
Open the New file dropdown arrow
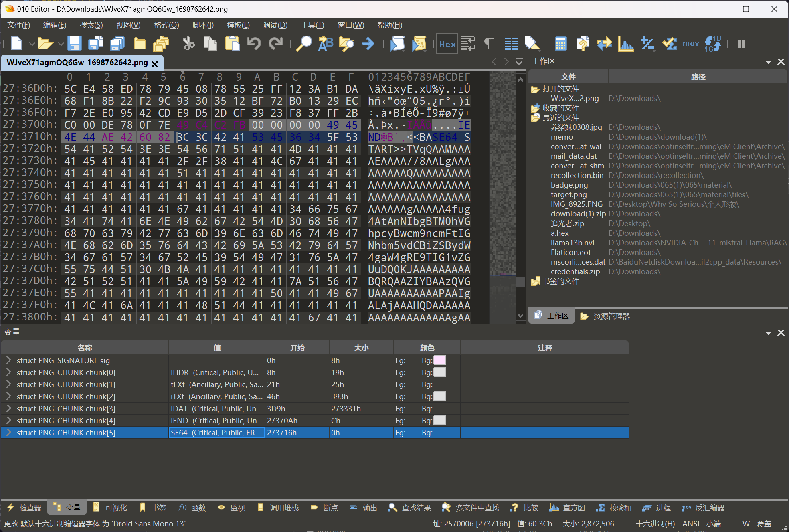coord(32,43)
